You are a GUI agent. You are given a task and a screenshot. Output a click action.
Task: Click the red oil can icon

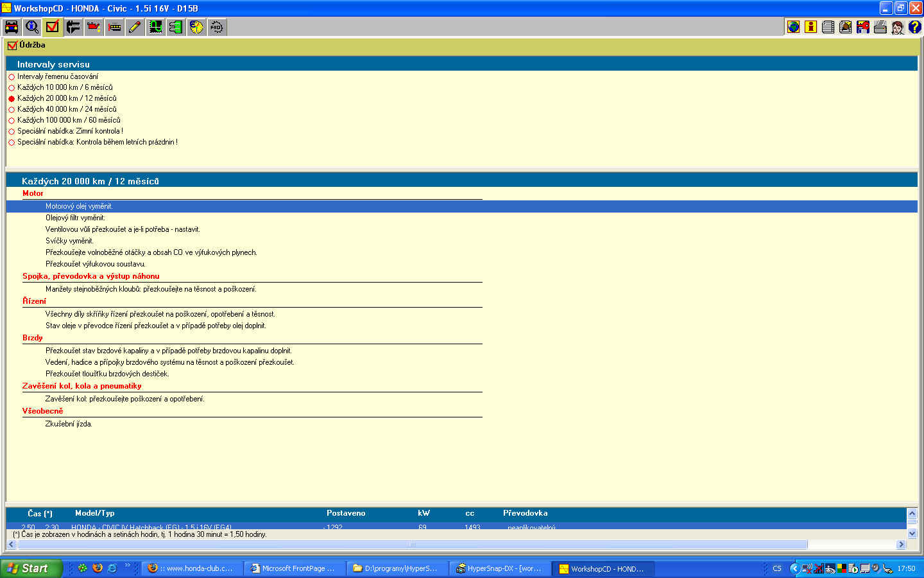[94, 27]
